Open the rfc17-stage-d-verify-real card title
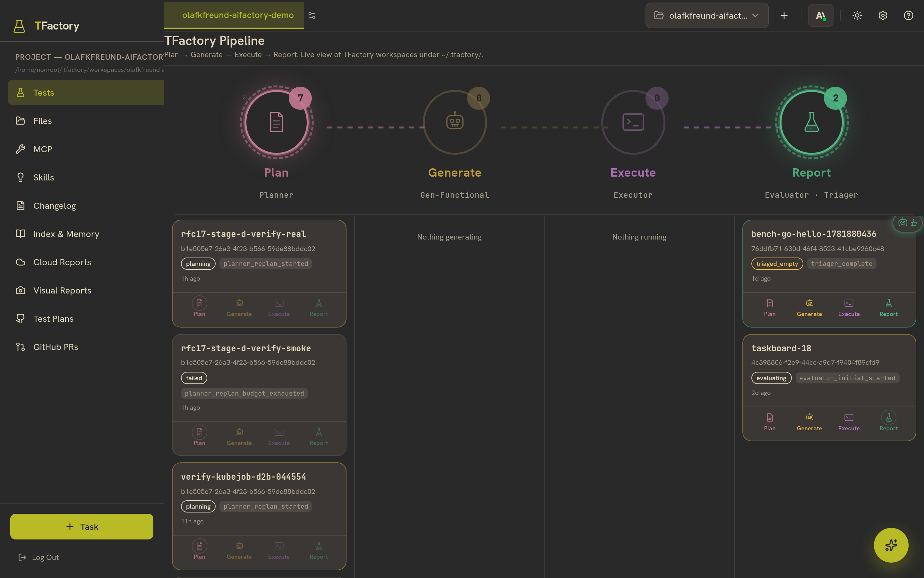The width and height of the screenshot is (924, 578). point(243,234)
